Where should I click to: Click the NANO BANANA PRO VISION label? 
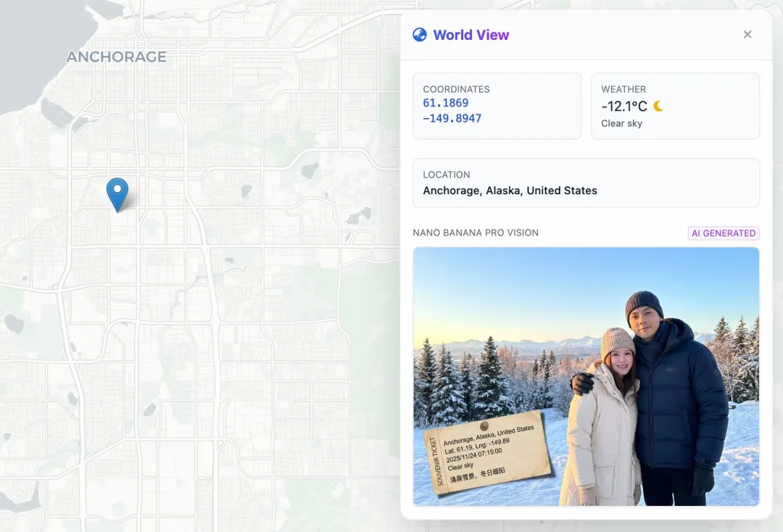pyautogui.click(x=476, y=233)
